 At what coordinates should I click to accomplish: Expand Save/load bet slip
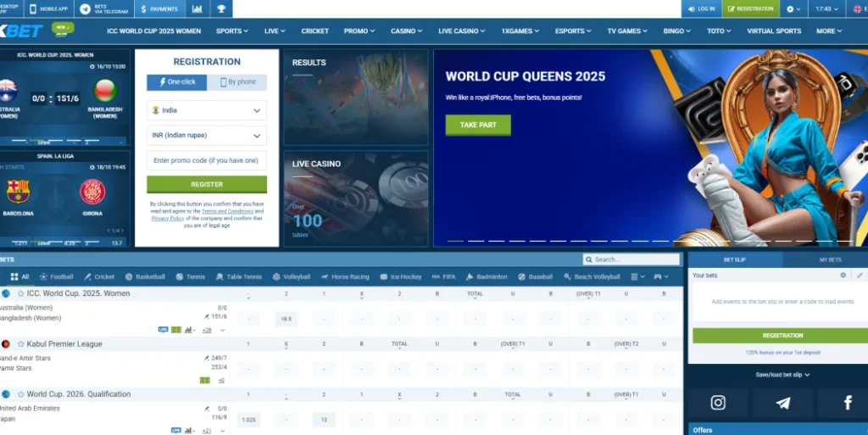pos(782,374)
